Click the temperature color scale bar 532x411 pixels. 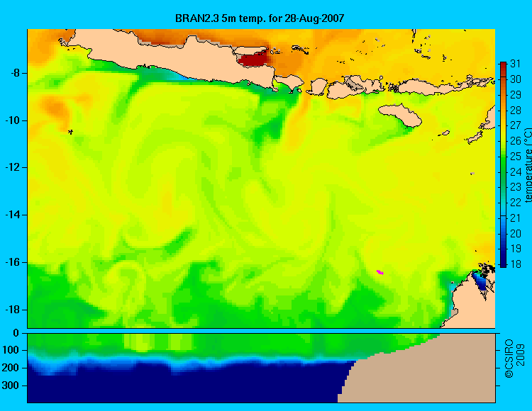(503, 164)
